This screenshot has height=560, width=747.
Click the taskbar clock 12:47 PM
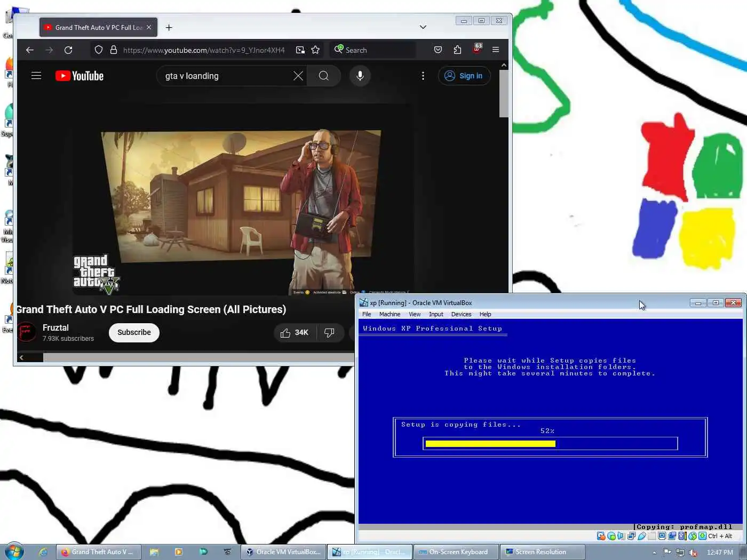(x=720, y=552)
